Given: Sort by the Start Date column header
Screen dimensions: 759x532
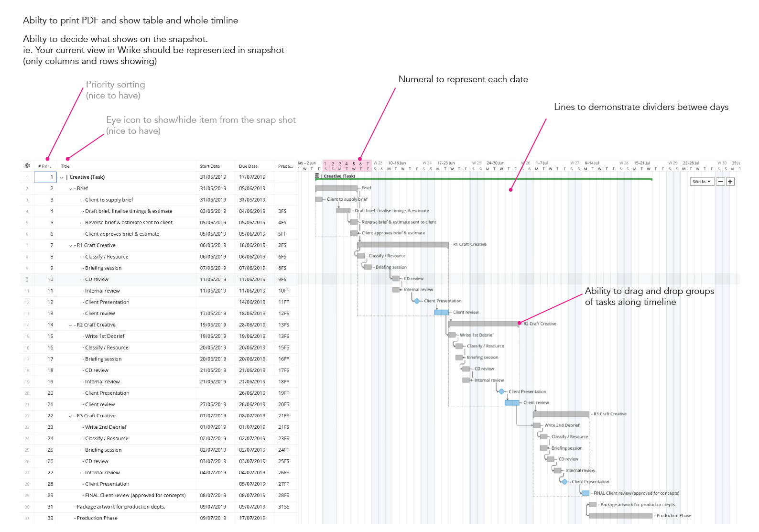Looking at the screenshot, I should 210,166.
